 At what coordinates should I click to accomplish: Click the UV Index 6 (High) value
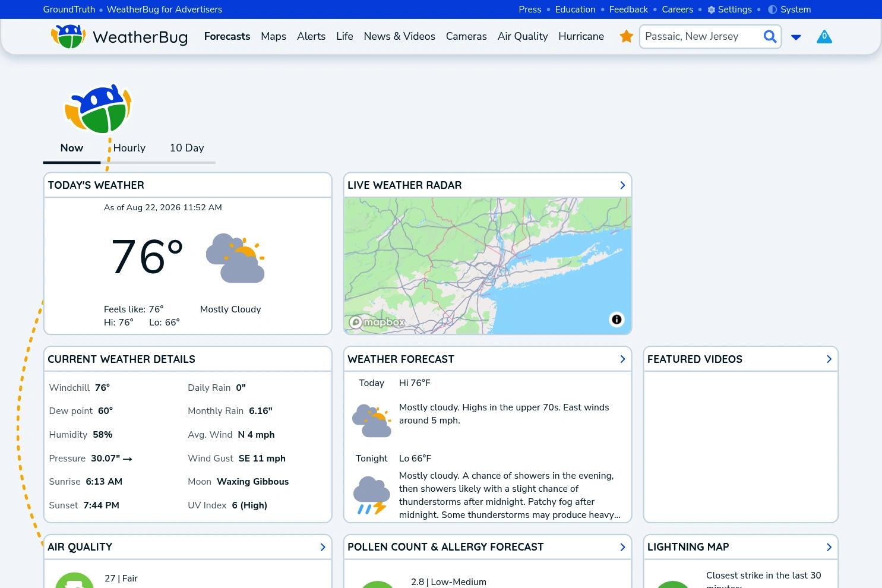[249, 505]
